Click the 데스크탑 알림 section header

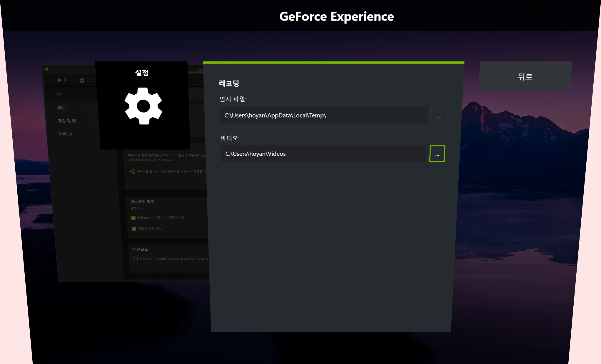(x=142, y=202)
